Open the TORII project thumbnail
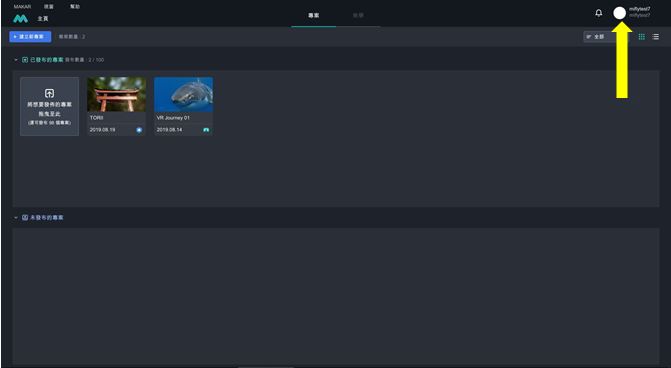Image resolution: width=671 pixels, height=368 pixels. click(116, 95)
